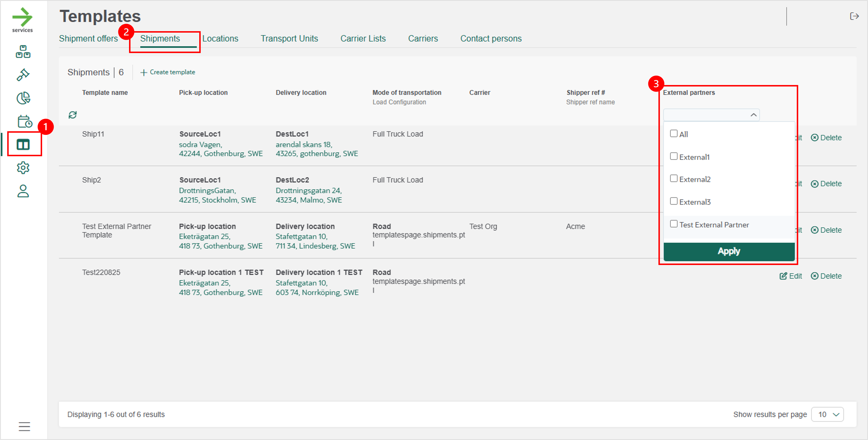Collapse the External partners filter dropdown
The image size is (868, 440).
[x=753, y=115]
